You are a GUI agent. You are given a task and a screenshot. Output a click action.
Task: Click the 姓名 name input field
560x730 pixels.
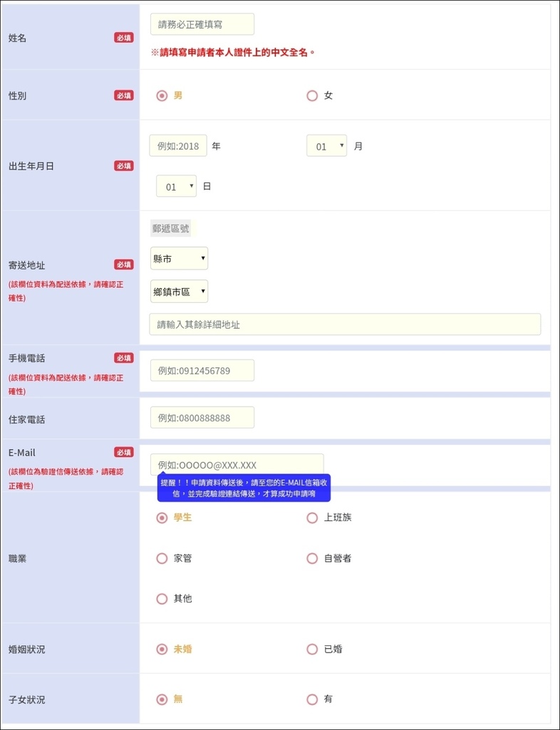(202, 24)
